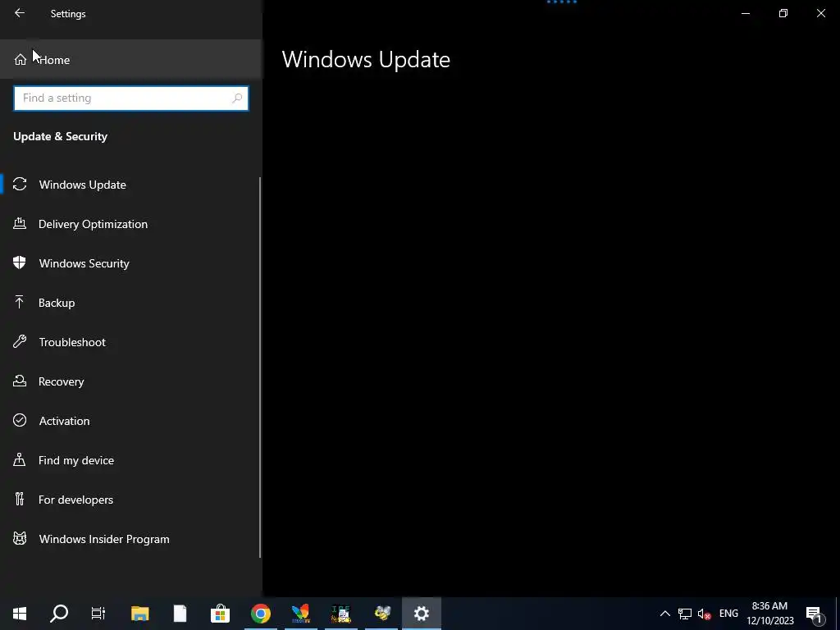Click the sidebar vertical scrollbar
The width and height of the screenshot is (840, 630).
(x=260, y=367)
